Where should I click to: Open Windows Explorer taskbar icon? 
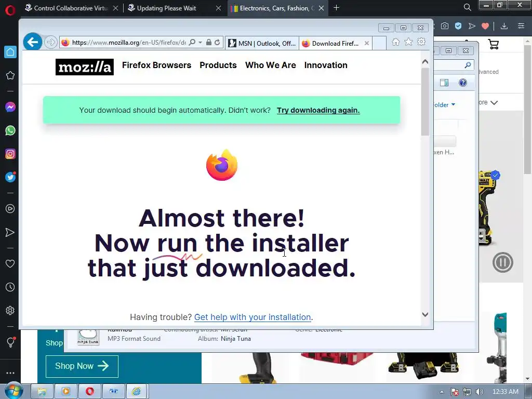[42, 392]
